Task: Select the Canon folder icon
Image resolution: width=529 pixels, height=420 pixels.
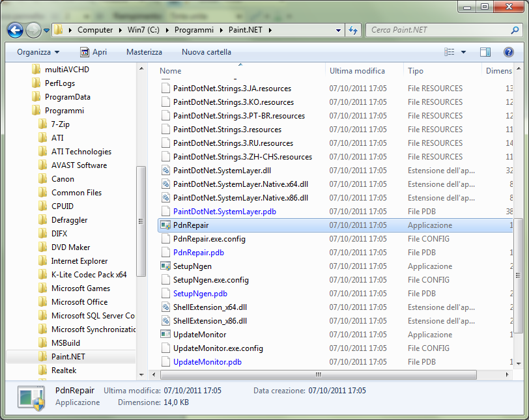Action: (x=42, y=178)
